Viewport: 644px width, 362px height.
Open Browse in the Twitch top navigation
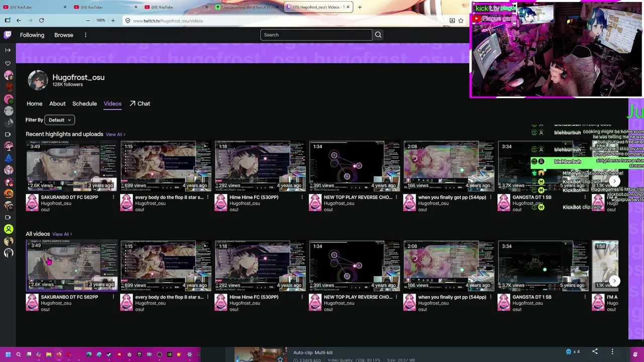(64, 35)
